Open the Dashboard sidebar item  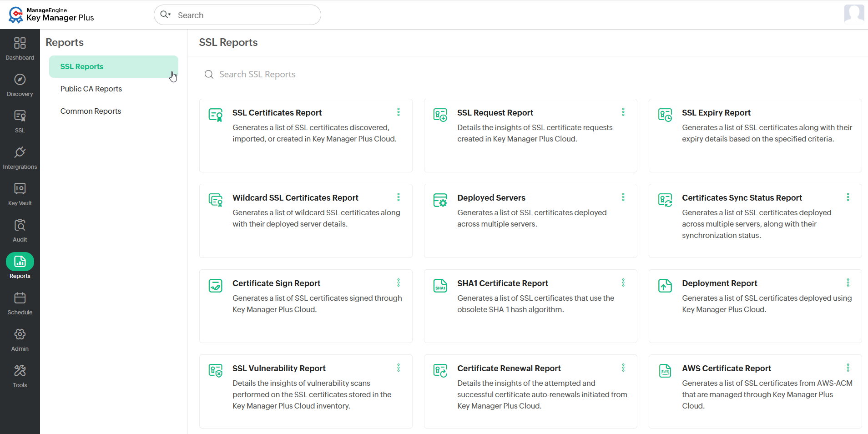point(20,48)
